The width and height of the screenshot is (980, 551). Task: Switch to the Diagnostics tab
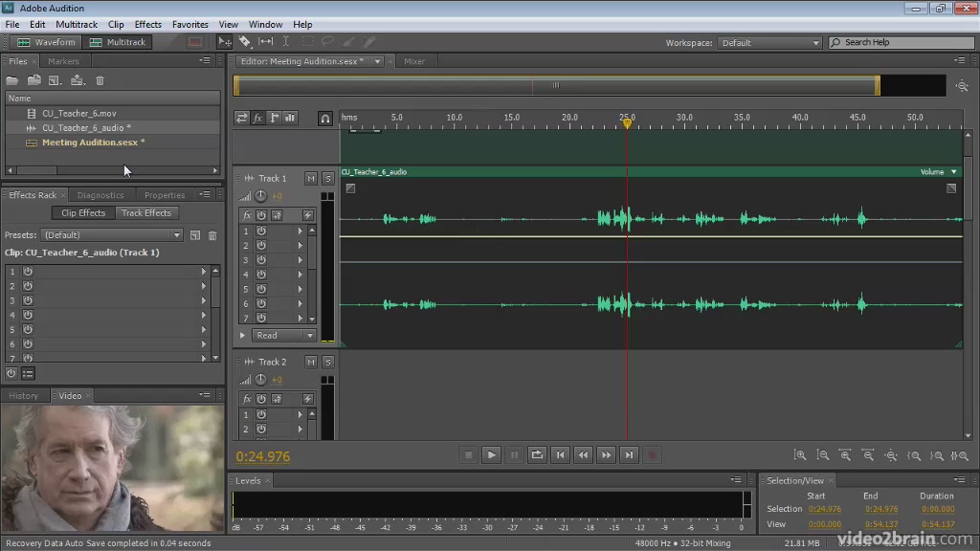(100, 195)
